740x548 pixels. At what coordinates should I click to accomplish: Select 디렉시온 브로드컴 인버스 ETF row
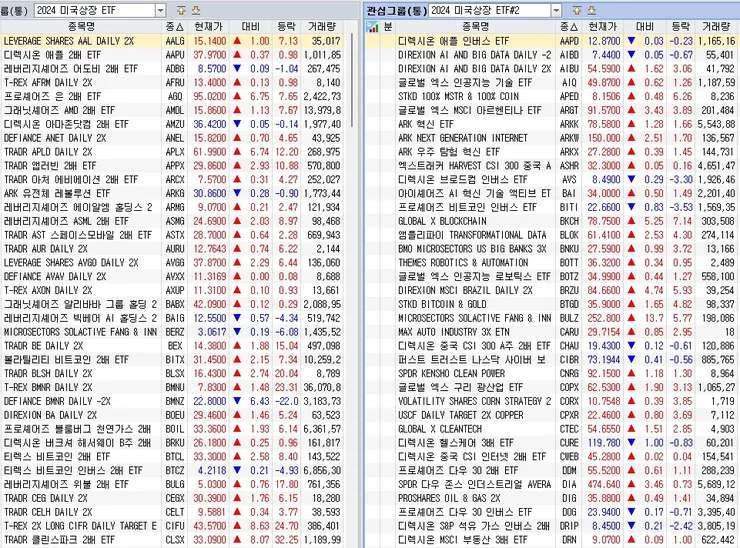553,179
